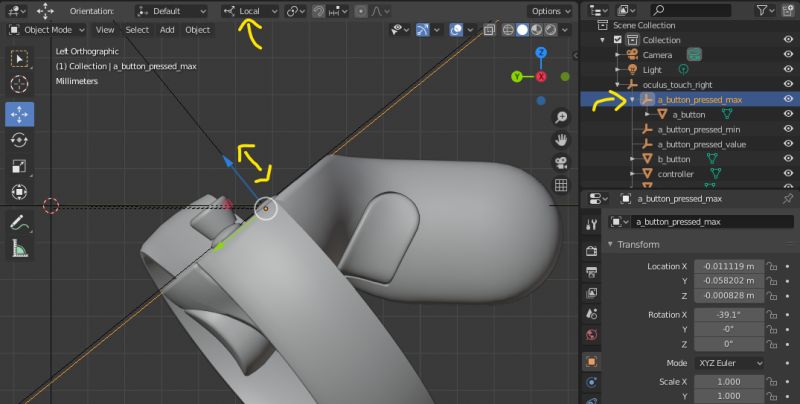Viewport: 800px width, 404px height.
Task: Select b_button in outliner
Action: (x=674, y=159)
